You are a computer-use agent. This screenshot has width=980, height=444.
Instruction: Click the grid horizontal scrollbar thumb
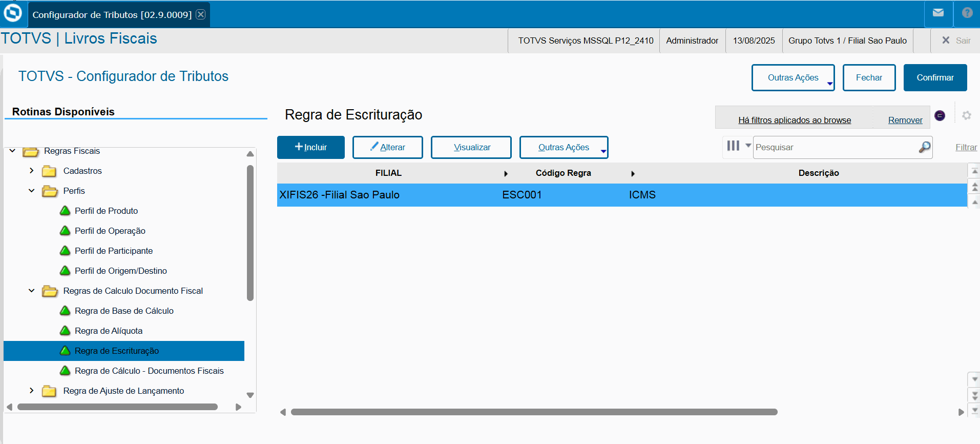[534, 412]
